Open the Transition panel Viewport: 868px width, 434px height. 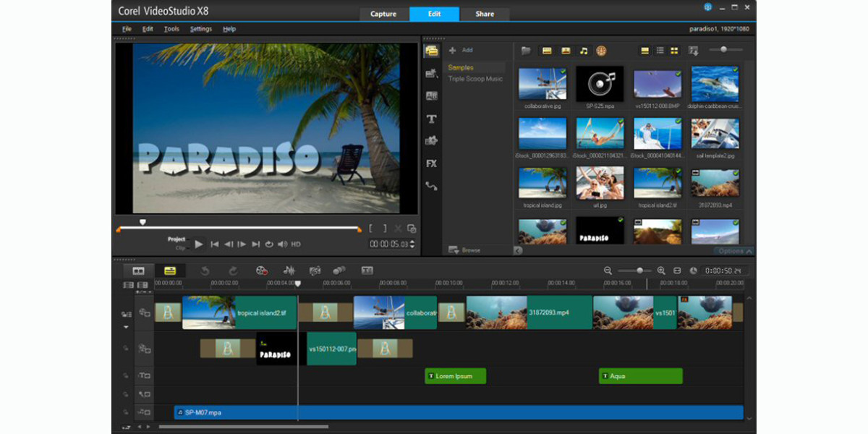pyautogui.click(x=432, y=97)
